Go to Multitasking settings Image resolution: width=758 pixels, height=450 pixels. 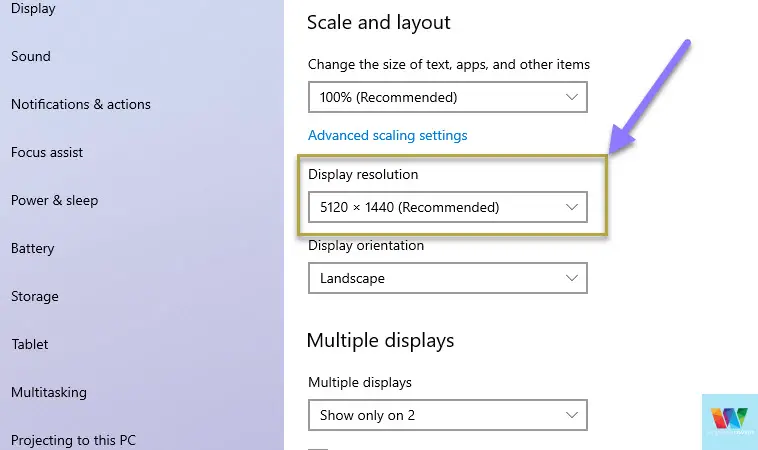pos(49,392)
